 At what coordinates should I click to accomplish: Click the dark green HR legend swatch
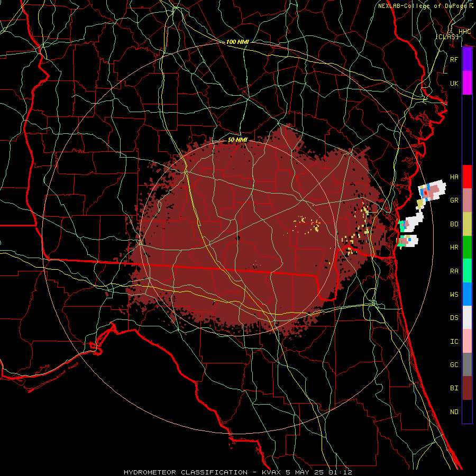pos(467,247)
